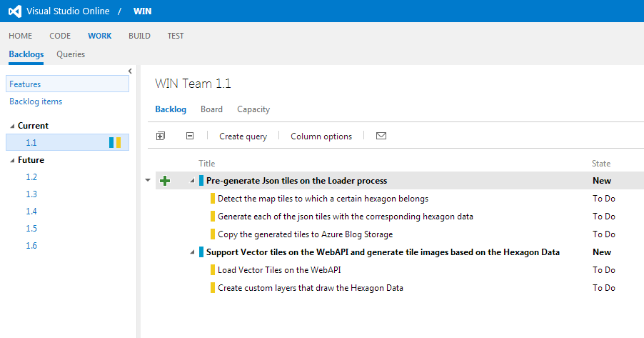This screenshot has height=338, width=644.
Task: Switch to the Board tab
Action: pyautogui.click(x=211, y=109)
